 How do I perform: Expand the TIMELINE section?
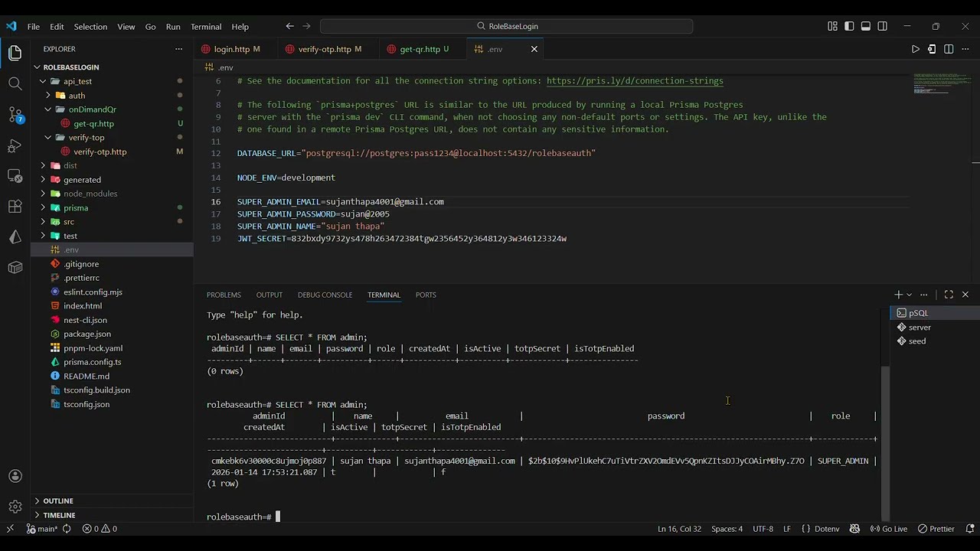[x=112, y=515]
